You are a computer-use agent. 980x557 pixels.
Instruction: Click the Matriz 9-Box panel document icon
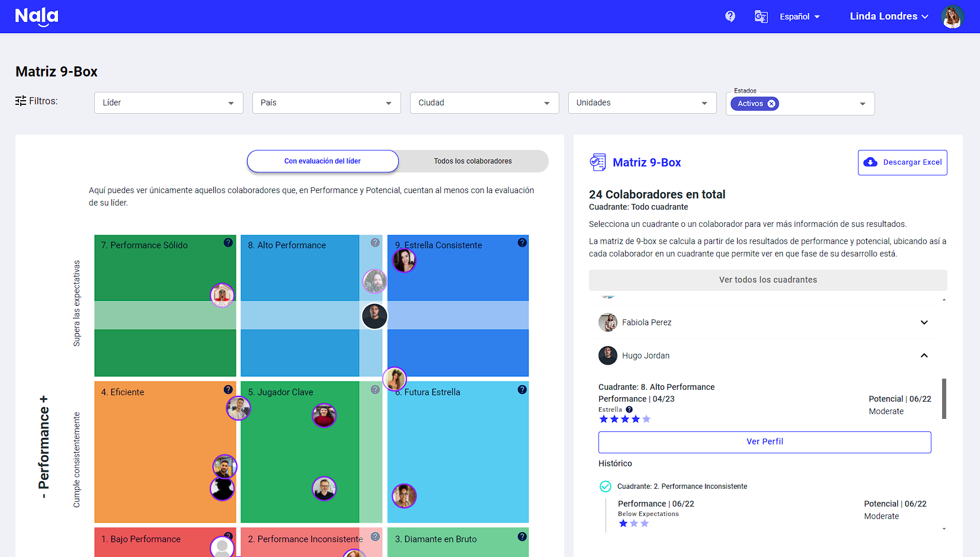[x=598, y=162]
